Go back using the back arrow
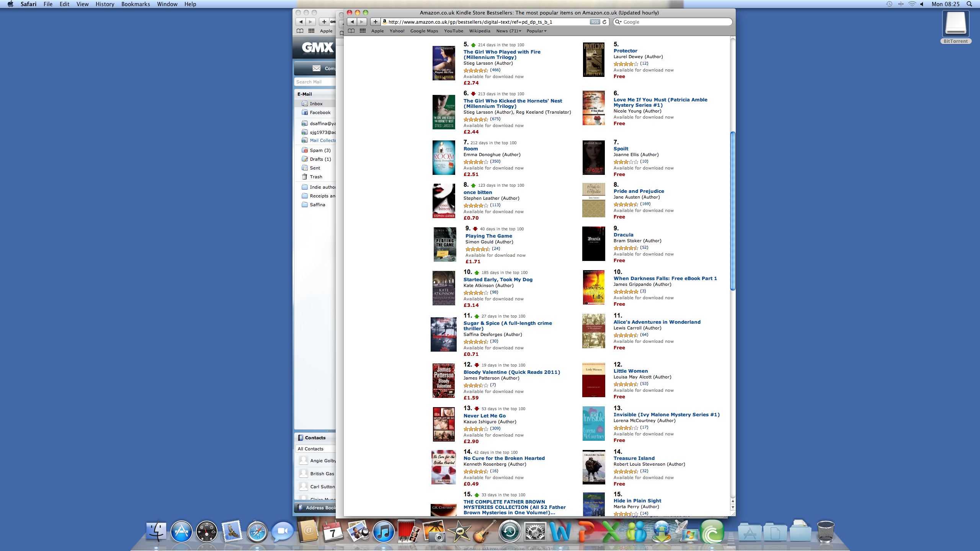Screen dimensions: 980x551 point(352,22)
